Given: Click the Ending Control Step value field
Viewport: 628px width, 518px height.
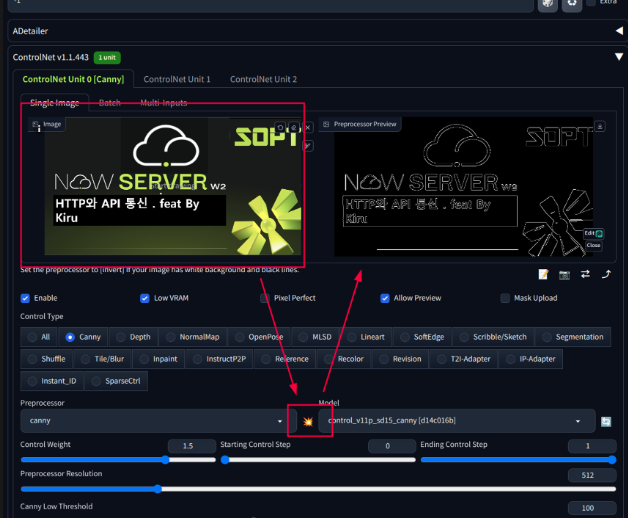Looking at the screenshot, I should 592,446.
